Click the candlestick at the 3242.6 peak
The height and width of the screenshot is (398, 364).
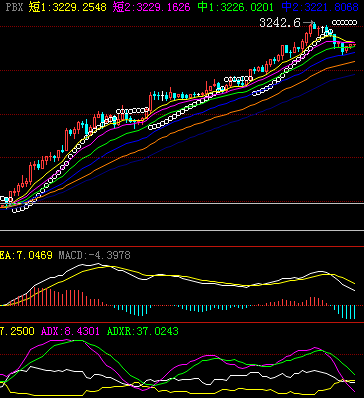[x=314, y=26]
